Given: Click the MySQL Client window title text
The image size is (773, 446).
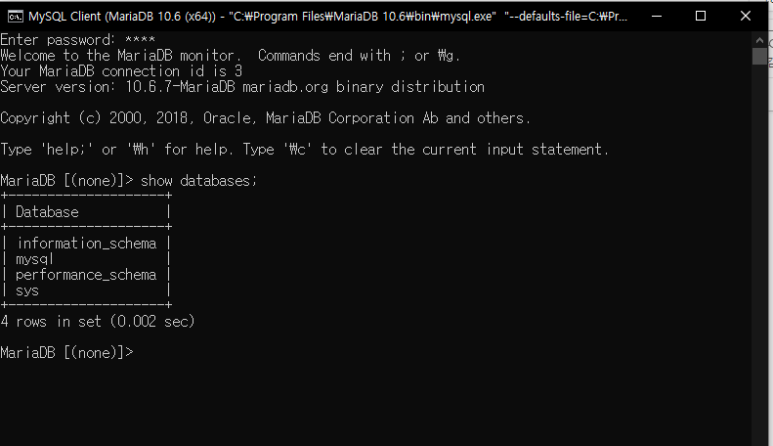Looking at the screenshot, I should point(327,16).
